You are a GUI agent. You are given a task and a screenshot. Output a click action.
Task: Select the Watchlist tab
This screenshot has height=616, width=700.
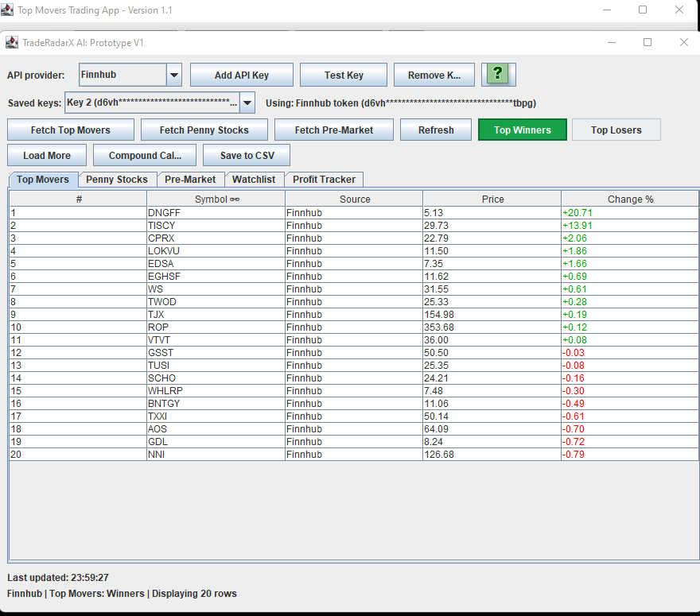point(254,180)
